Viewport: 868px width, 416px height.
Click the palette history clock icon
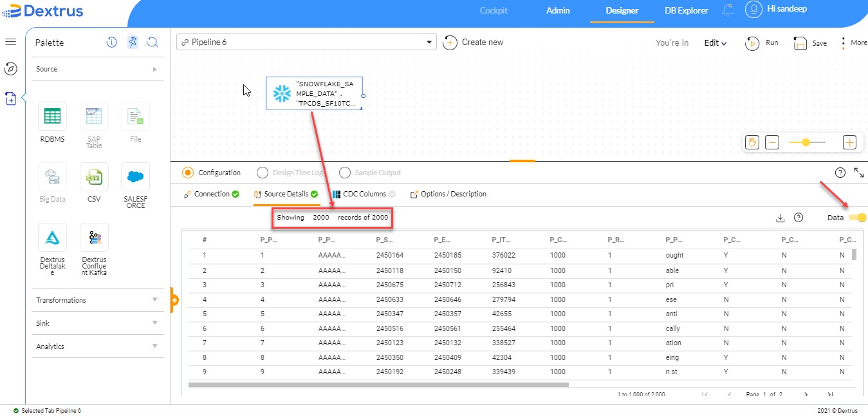[112, 43]
